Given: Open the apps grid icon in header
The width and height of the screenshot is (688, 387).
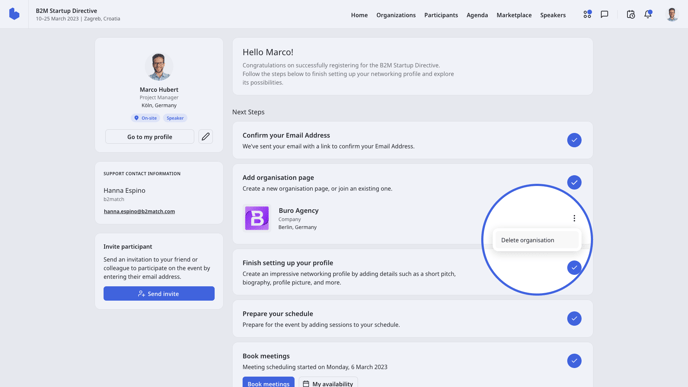Looking at the screenshot, I should click(x=587, y=14).
